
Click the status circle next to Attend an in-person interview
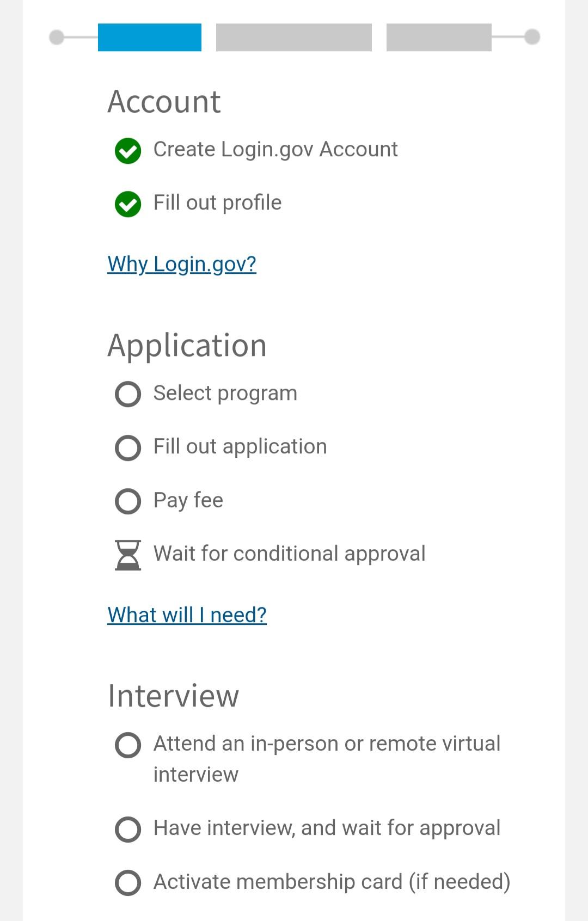tap(127, 746)
